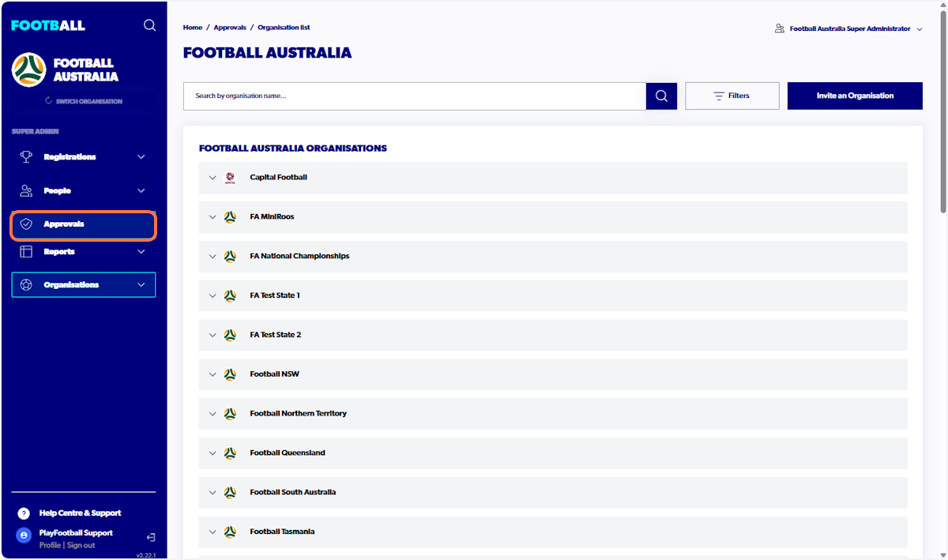Expand the Football NSW row chevron

212,374
